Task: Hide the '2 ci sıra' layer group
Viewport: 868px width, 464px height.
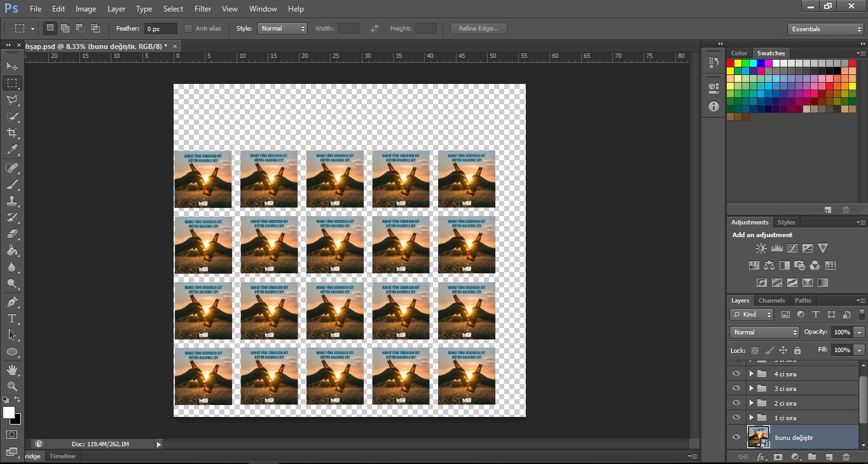Action: point(736,403)
